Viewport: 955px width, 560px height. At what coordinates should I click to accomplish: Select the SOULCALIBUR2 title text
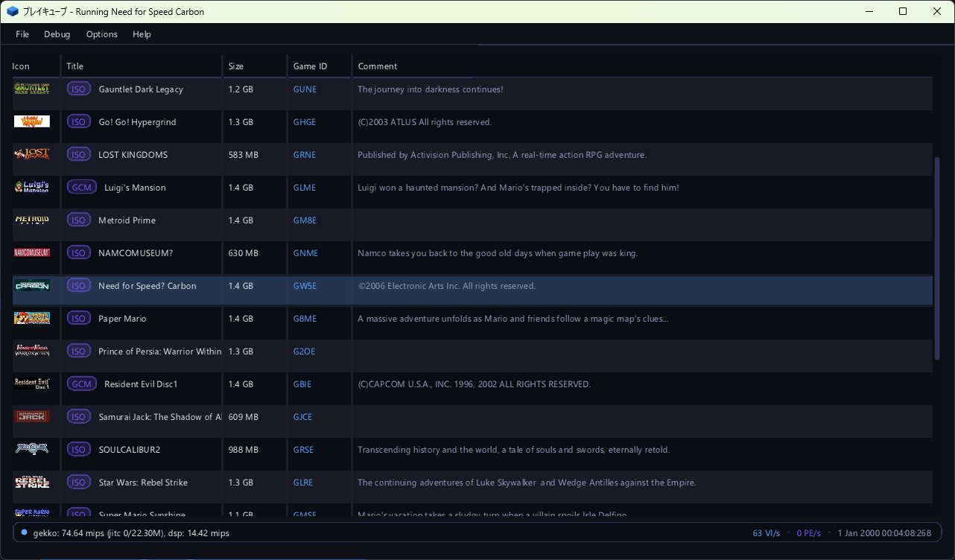point(130,450)
